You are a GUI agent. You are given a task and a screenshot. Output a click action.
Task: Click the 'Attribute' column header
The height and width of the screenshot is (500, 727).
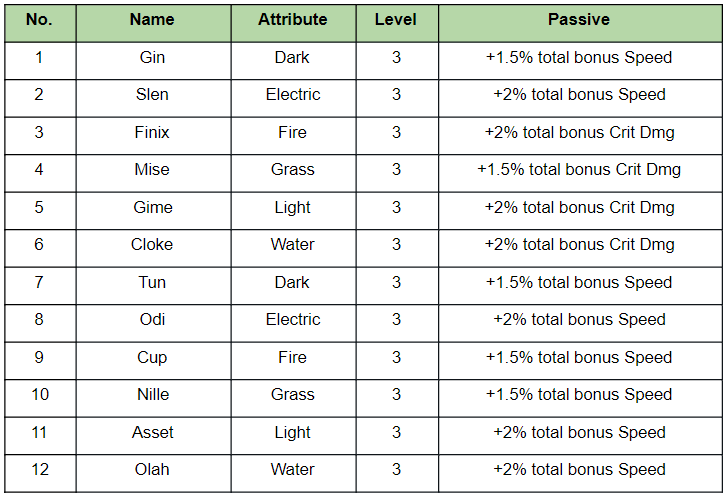coord(292,20)
